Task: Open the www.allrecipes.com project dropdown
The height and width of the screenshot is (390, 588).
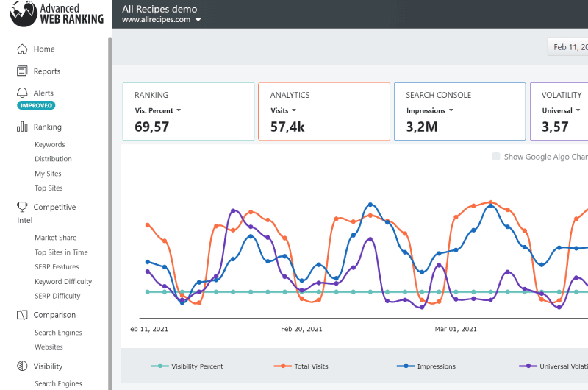Action: [161, 20]
